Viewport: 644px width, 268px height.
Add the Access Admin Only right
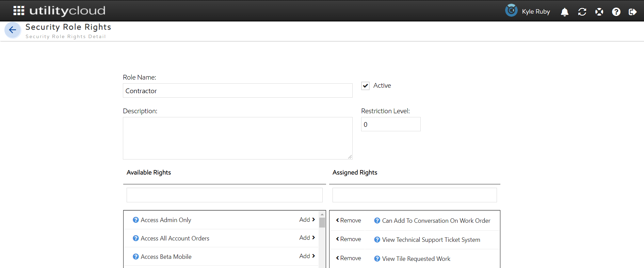[x=307, y=220]
